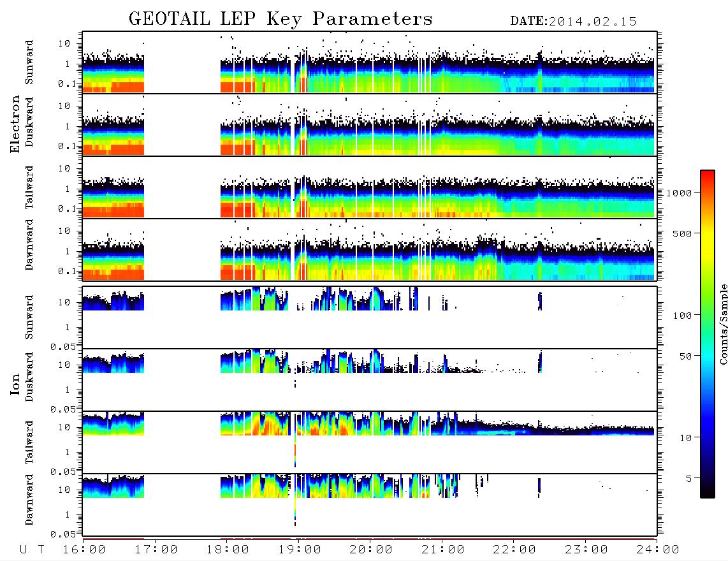Click the 100 color bar tick label
728x561 pixels.
tap(682, 316)
